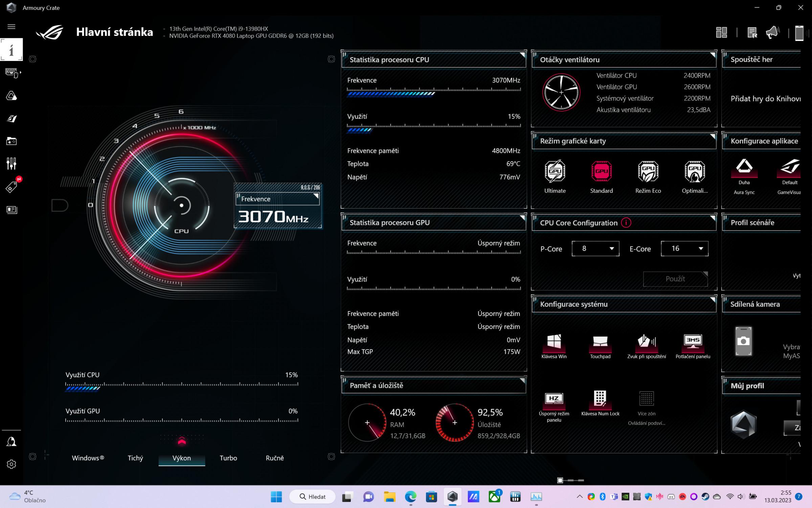Image resolution: width=812 pixels, height=508 pixels.
Task: Open Featured deals tag icon
Action: pyautogui.click(x=12, y=187)
